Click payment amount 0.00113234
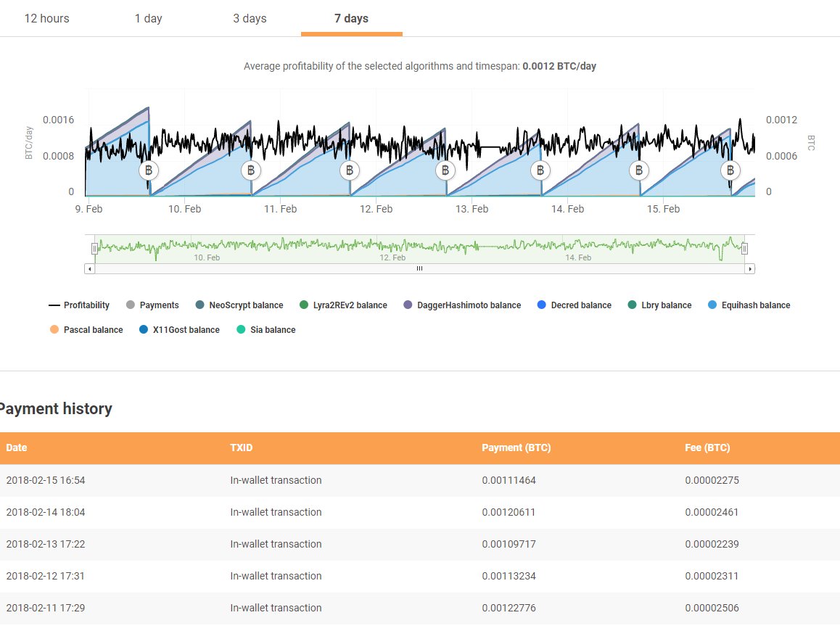Viewport: 840px width, 631px height. [x=508, y=576]
